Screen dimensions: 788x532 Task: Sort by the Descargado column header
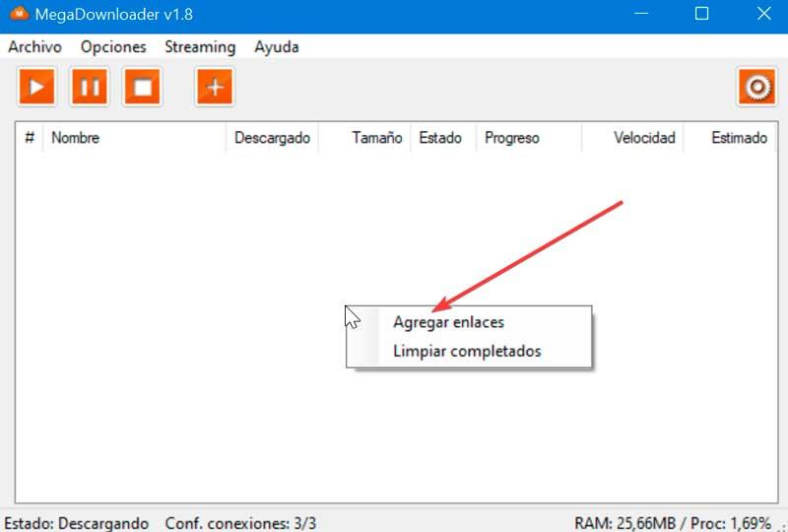(272, 137)
